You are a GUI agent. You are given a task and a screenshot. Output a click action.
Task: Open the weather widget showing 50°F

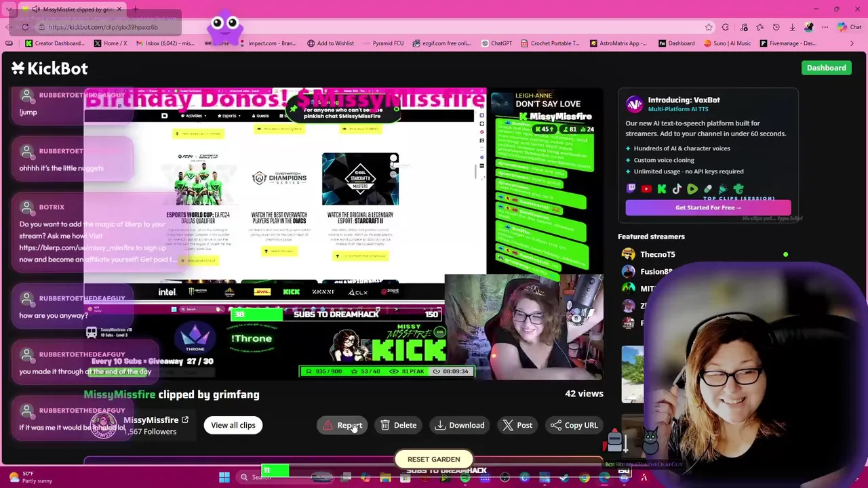click(x=31, y=477)
